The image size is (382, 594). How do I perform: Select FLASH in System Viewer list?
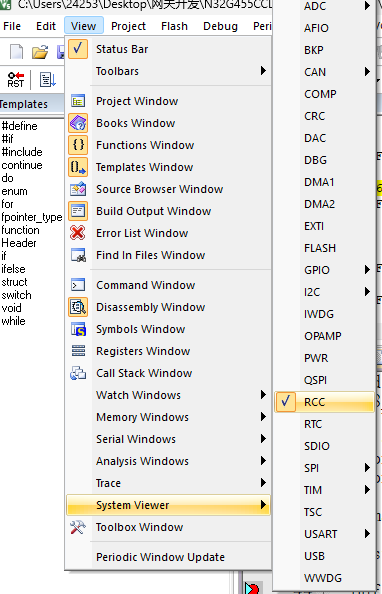pyautogui.click(x=320, y=248)
